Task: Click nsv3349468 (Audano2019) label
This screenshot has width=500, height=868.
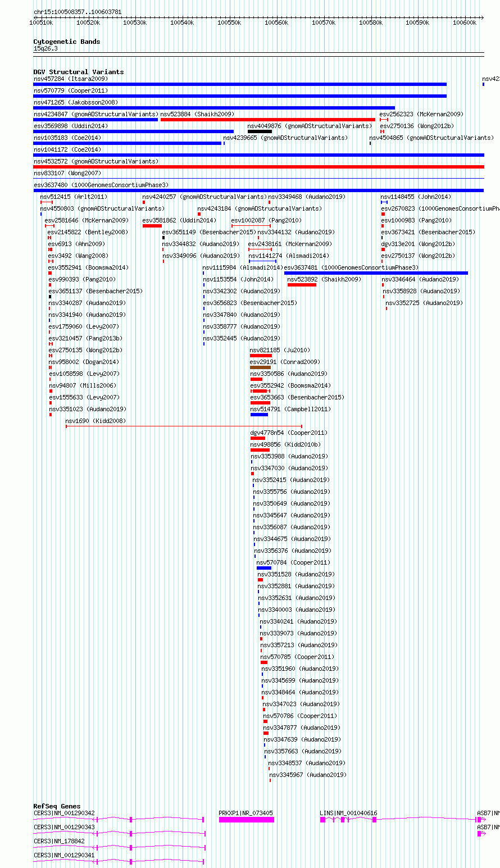Action: click(307, 197)
